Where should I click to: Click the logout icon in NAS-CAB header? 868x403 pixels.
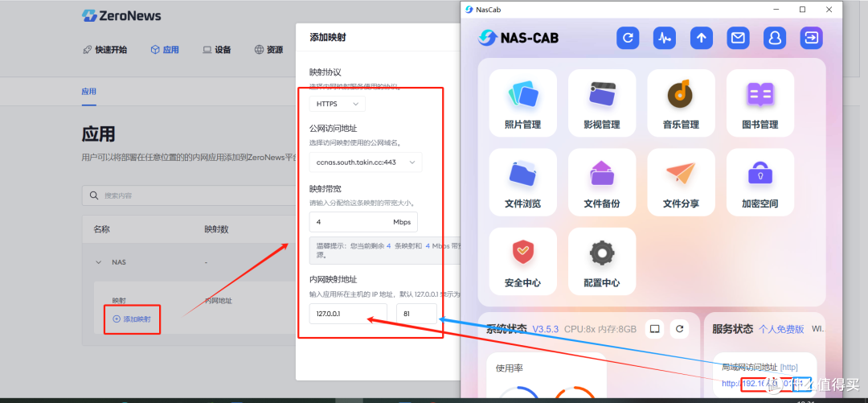812,38
